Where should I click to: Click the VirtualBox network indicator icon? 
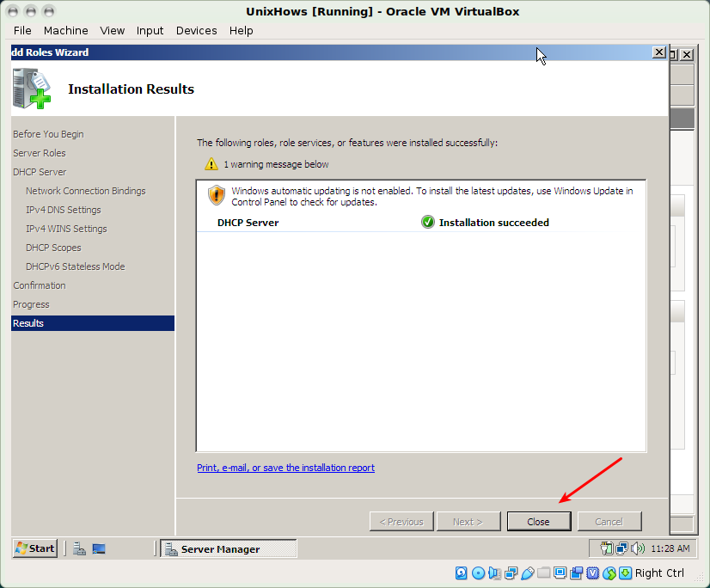[x=511, y=573]
